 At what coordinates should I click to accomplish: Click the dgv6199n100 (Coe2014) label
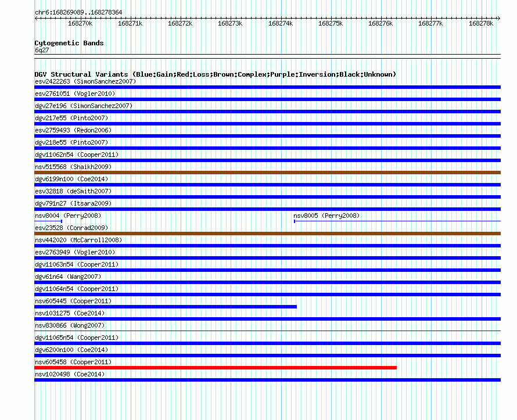(71, 179)
